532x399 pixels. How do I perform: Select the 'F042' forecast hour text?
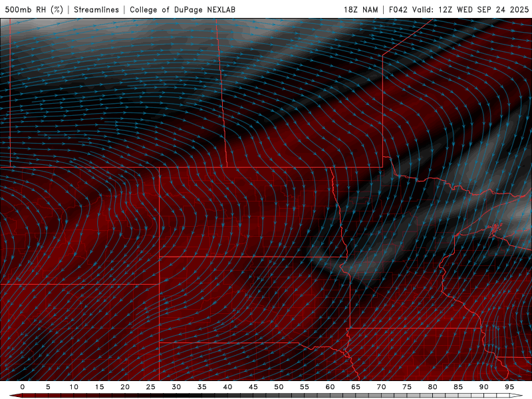point(398,9)
